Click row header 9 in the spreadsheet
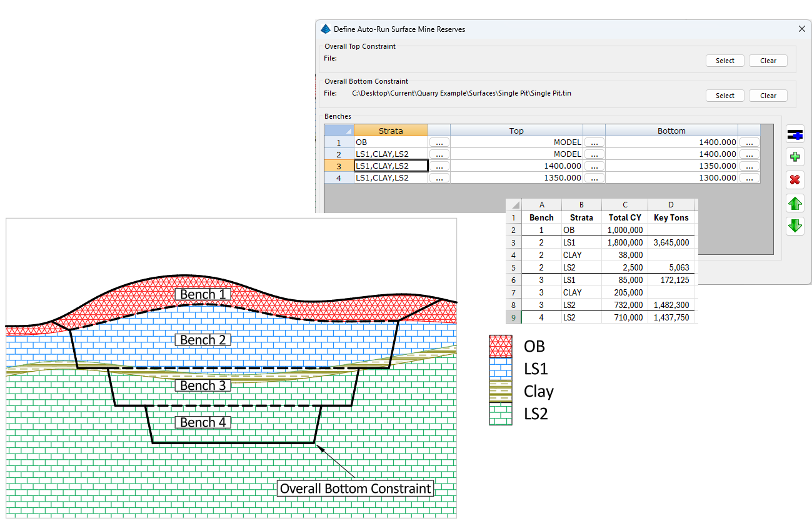Image resolution: width=812 pixels, height=521 pixels. click(513, 317)
